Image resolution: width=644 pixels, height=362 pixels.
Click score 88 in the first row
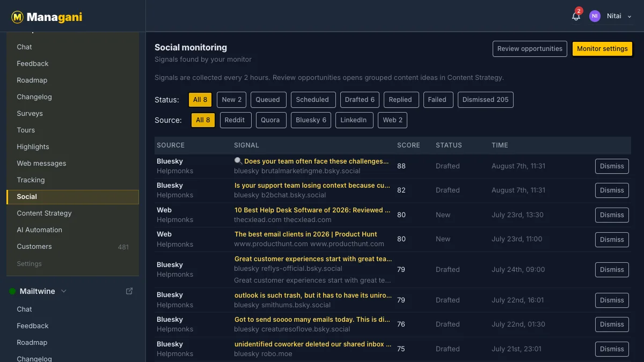pos(401,166)
